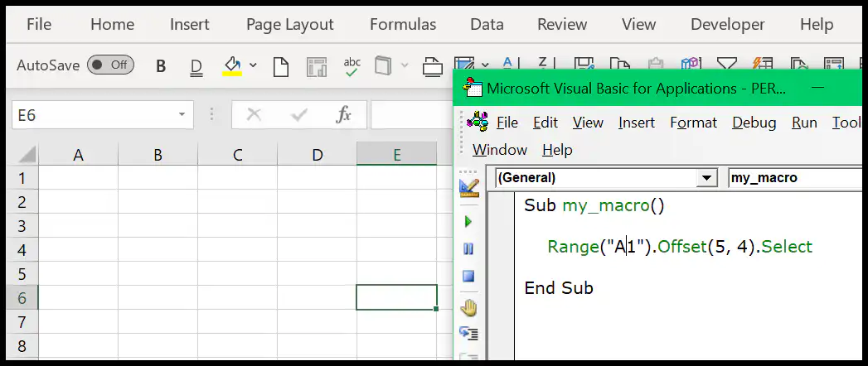Open the Name Box dropdown arrow
This screenshot has height=366, width=868.
pyautogui.click(x=182, y=115)
